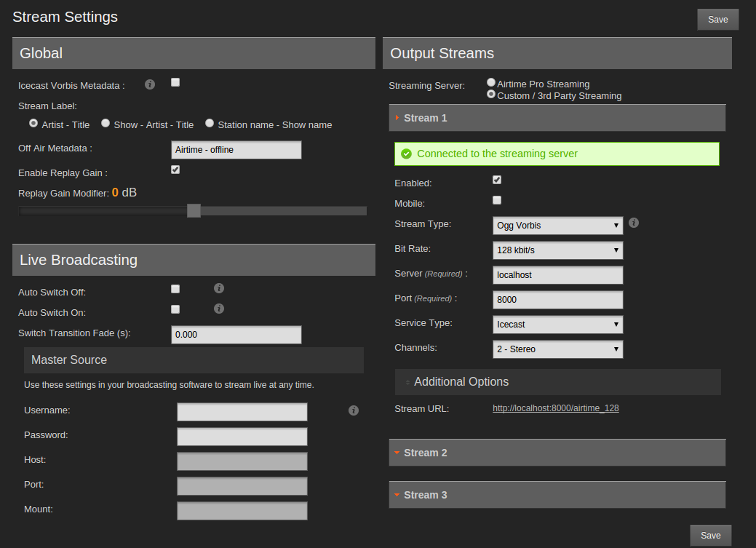Enable Auto Switch On checkbox
This screenshot has width=756, height=548.
[175, 309]
